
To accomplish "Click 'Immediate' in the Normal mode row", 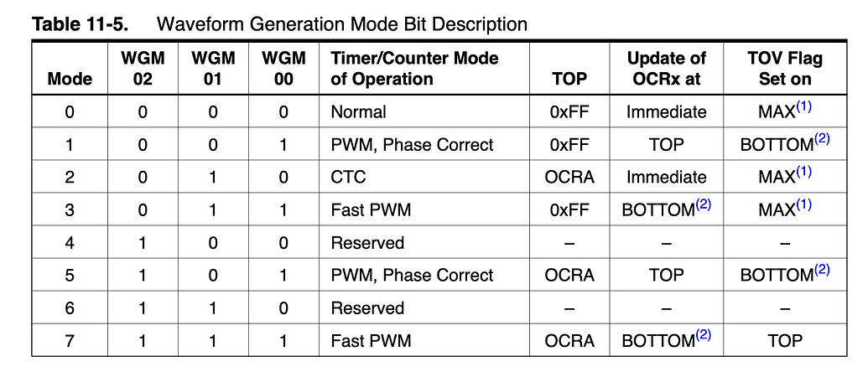I will [x=667, y=111].
